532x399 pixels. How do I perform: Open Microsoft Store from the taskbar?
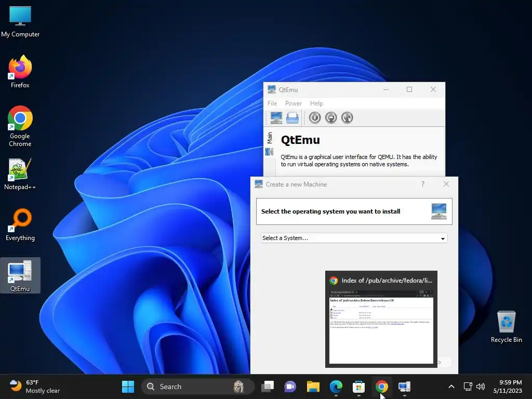[x=358, y=387]
